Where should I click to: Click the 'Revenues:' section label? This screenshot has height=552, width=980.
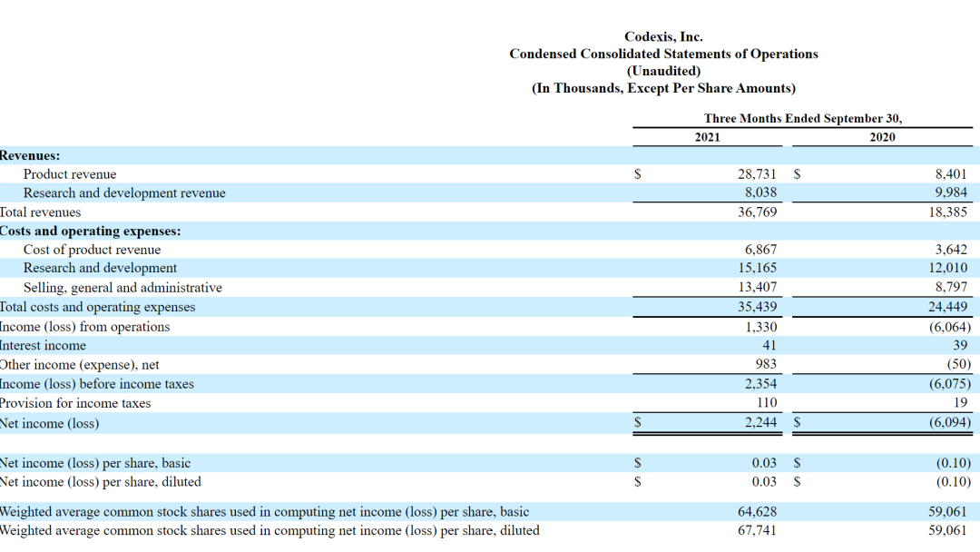coord(30,155)
